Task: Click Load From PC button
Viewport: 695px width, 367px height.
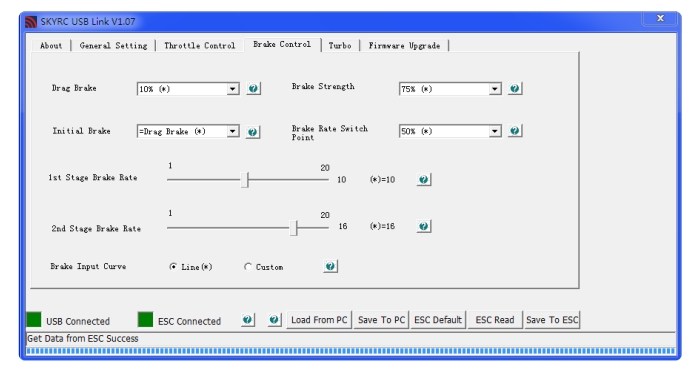Action: (319, 320)
